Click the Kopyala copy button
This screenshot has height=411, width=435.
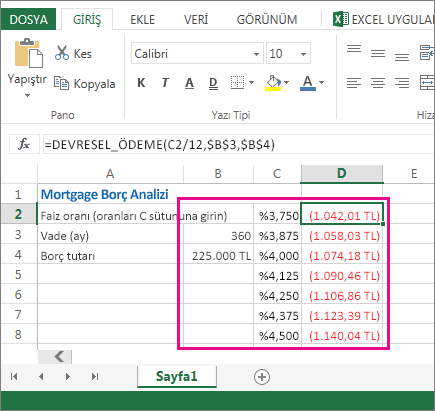point(85,84)
